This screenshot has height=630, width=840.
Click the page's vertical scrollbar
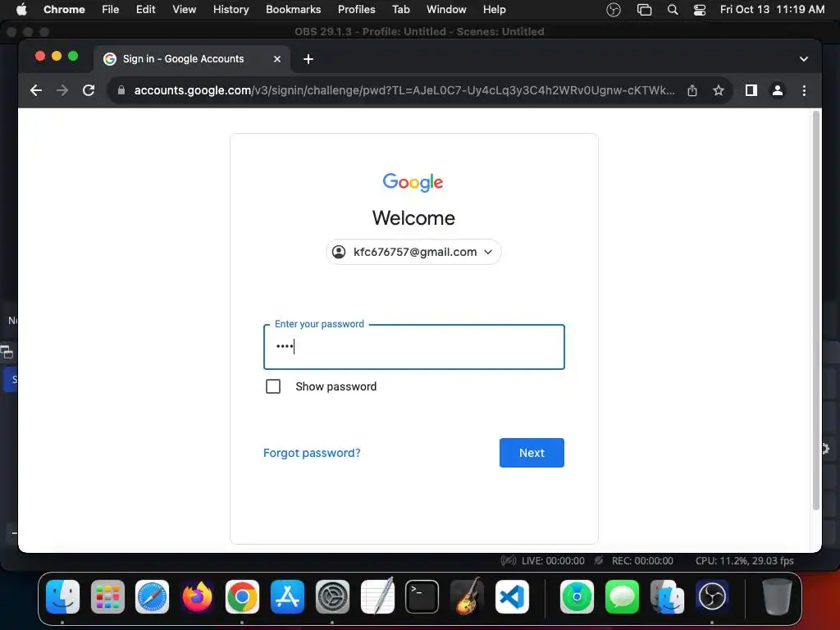pyautogui.click(x=816, y=311)
